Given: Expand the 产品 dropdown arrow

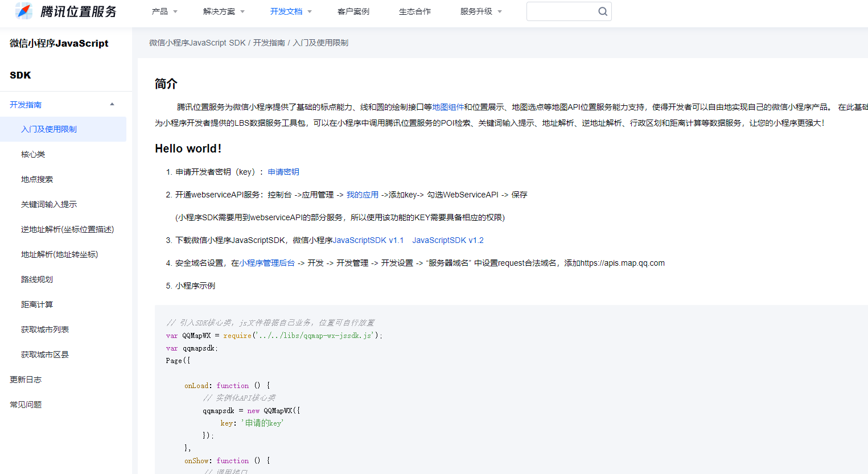Looking at the screenshot, I should point(175,11).
